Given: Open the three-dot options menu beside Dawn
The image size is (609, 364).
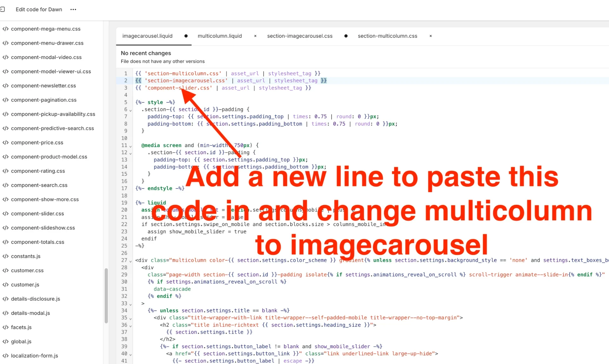Looking at the screenshot, I should (x=73, y=10).
